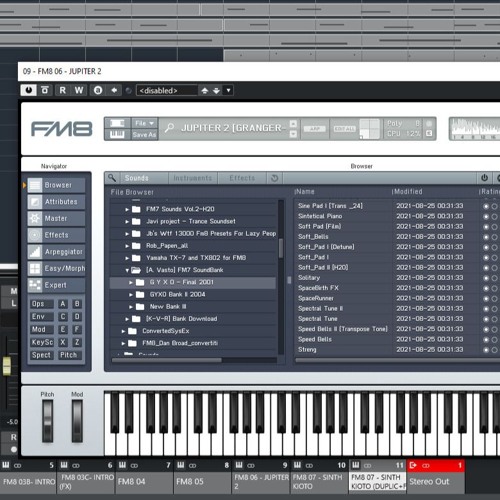The height and width of the screenshot is (500, 500).
Task: Click the copy settings arrow icon
Action: pyautogui.click(x=114, y=90)
